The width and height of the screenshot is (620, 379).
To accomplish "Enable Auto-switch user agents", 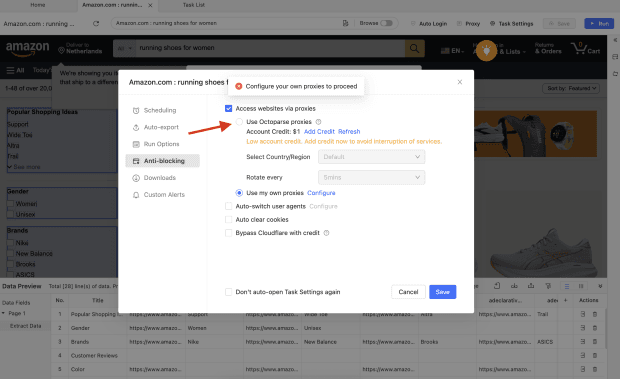I will pos(229,206).
